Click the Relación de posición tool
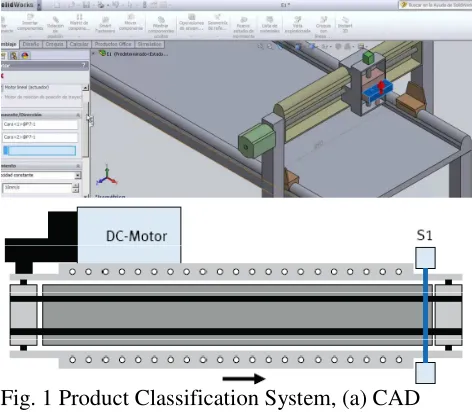This screenshot has width=472, height=412. click(x=55, y=26)
